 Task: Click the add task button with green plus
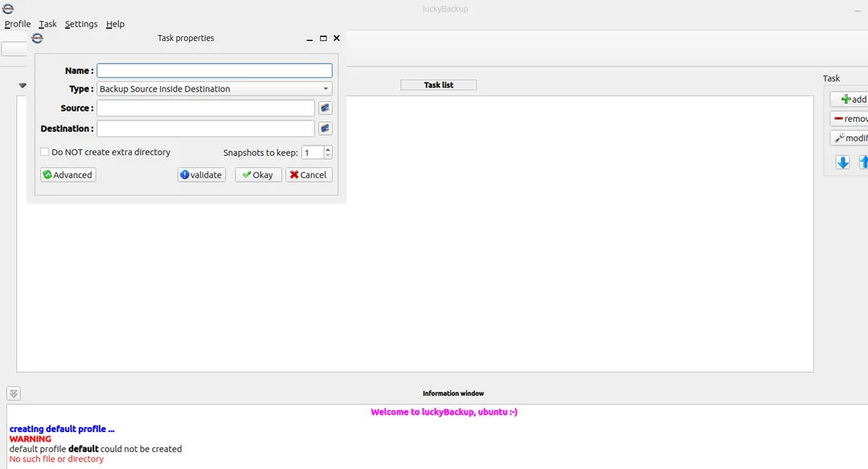(851, 100)
